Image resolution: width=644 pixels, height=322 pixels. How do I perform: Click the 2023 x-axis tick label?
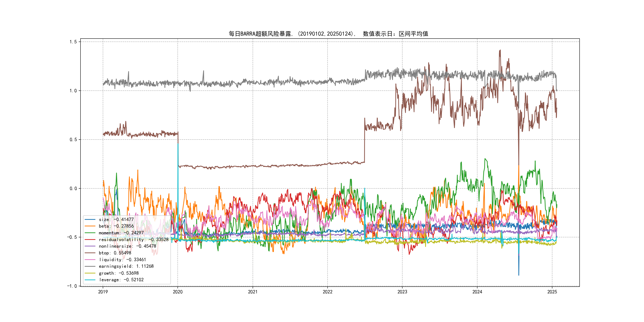[402, 292]
